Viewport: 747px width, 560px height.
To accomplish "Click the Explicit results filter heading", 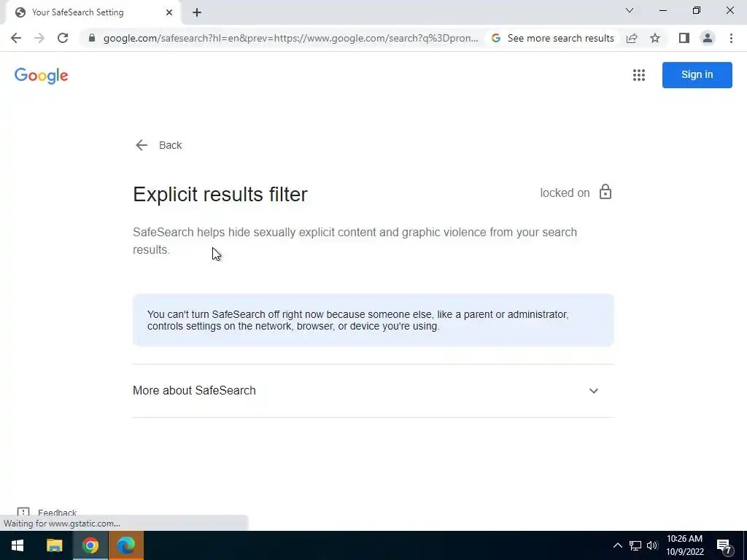I will 220,194.
